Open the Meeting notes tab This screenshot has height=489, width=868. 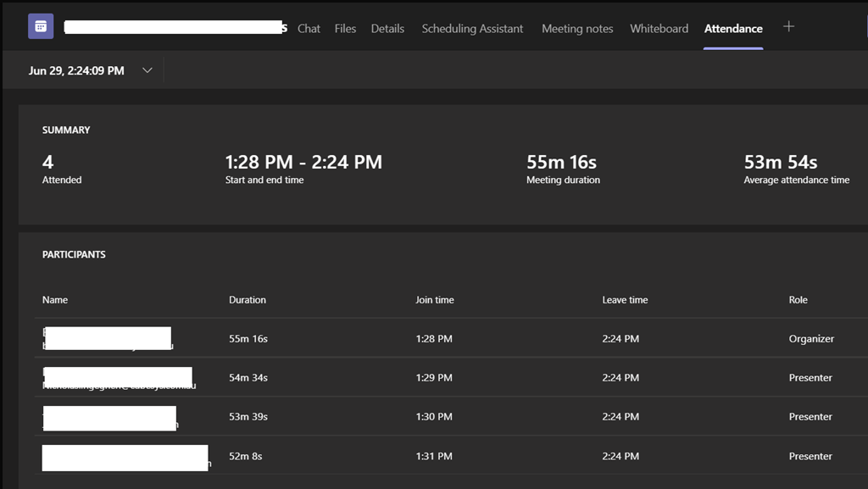577,29
